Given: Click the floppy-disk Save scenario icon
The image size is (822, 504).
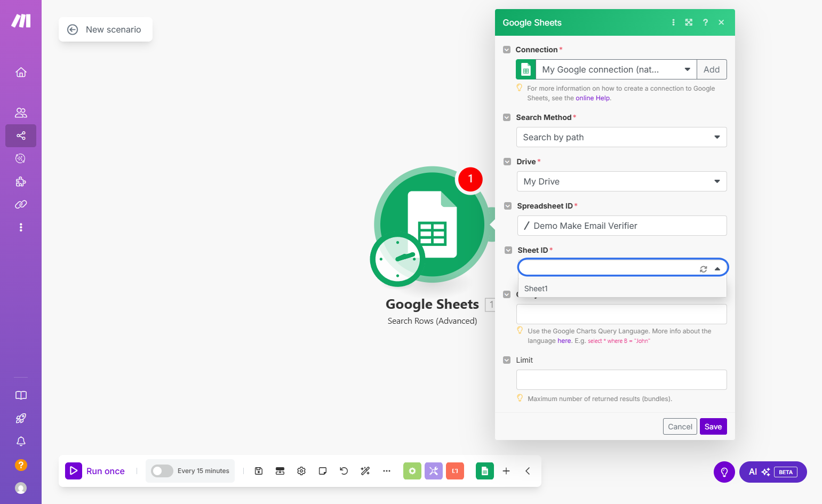Looking at the screenshot, I should tap(259, 471).
